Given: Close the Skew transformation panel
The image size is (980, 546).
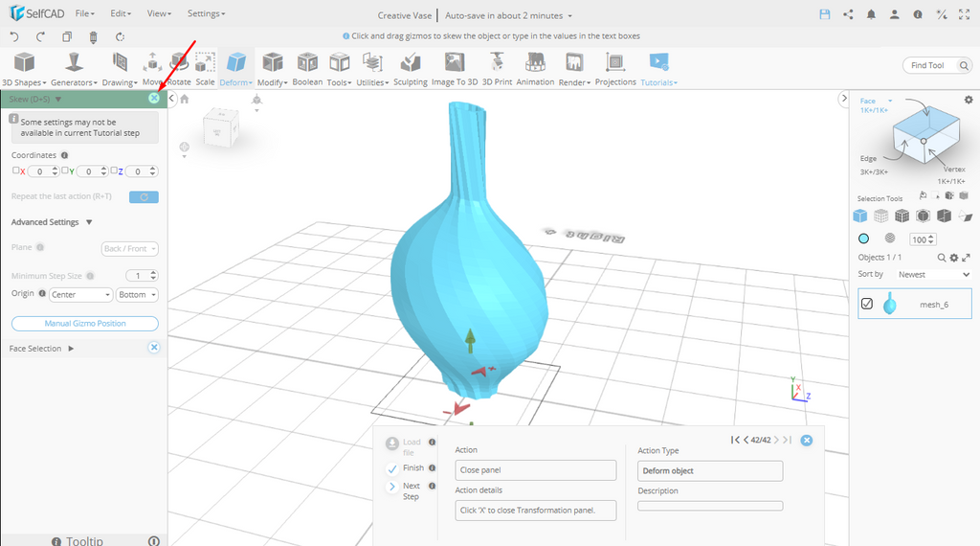Looking at the screenshot, I should 154,99.
